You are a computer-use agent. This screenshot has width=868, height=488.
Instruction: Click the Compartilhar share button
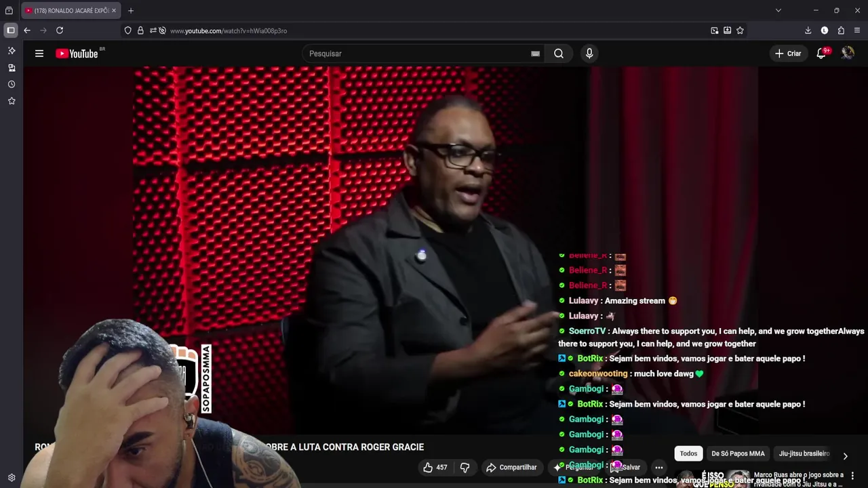[511, 467]
